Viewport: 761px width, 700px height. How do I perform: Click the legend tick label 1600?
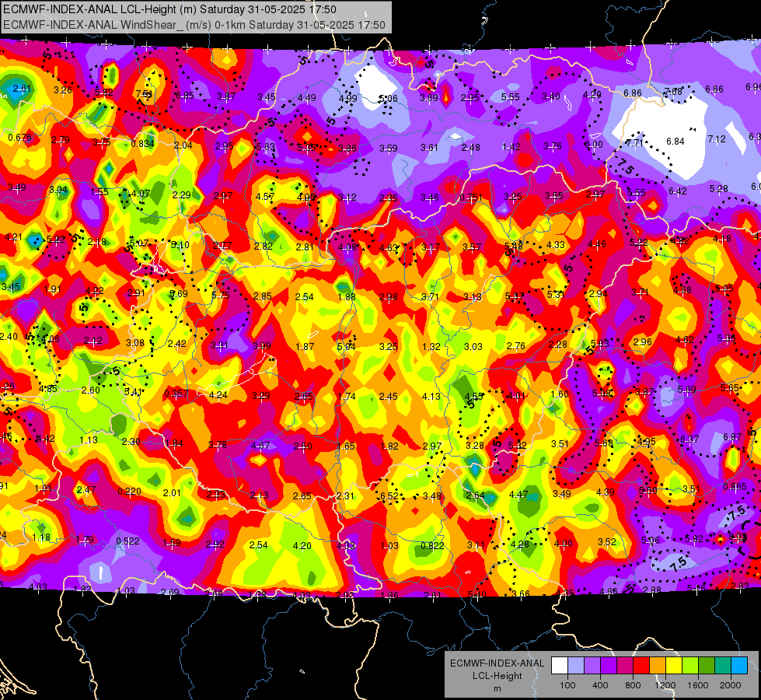coord(697,685)
